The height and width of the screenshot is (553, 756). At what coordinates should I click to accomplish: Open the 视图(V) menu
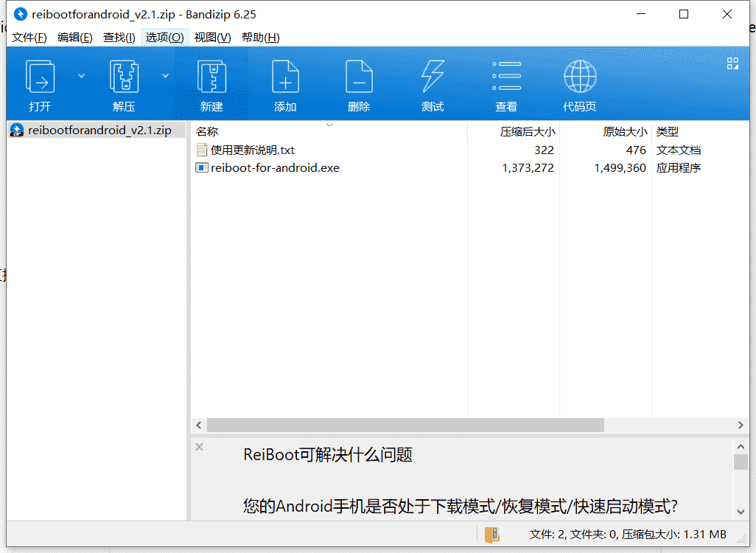click(213, 38)
